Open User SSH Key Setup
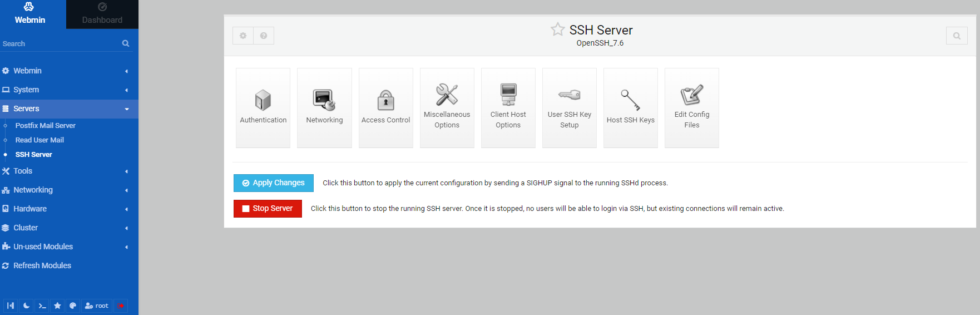The image size is (980, 315). click(569, 107)
